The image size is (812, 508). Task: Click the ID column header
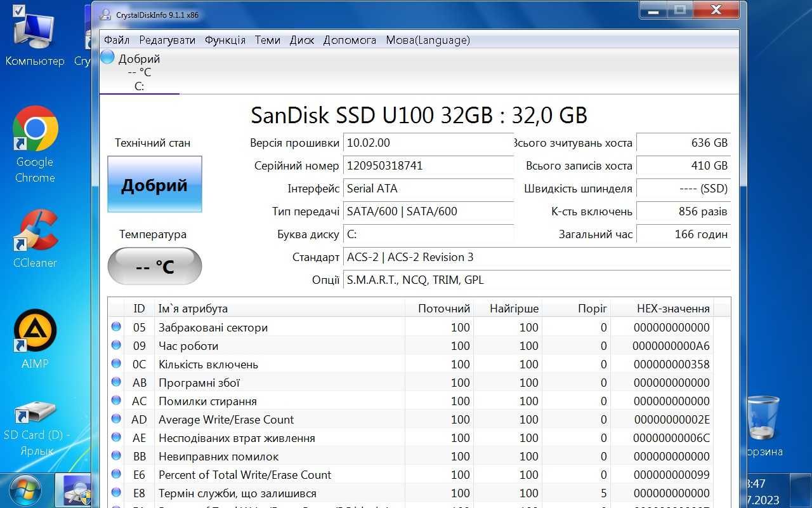coord(139,309)
